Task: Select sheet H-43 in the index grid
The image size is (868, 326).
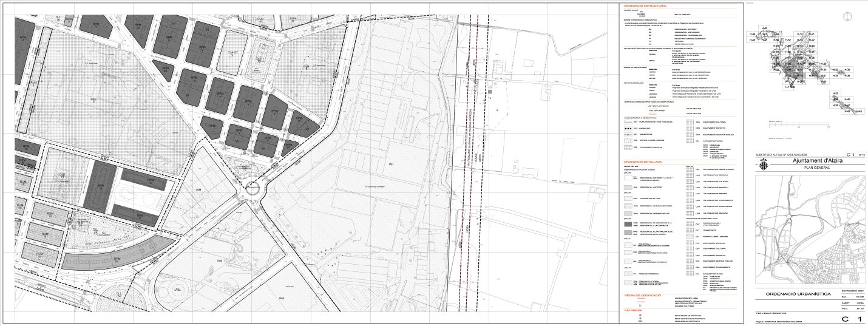Action: pos(858,112)
